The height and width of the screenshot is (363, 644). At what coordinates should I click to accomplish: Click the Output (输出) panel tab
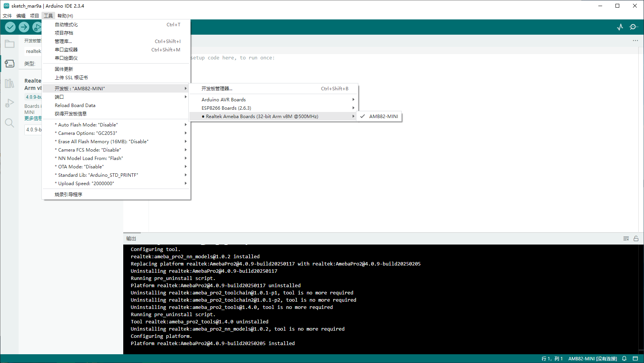(131, 238)
